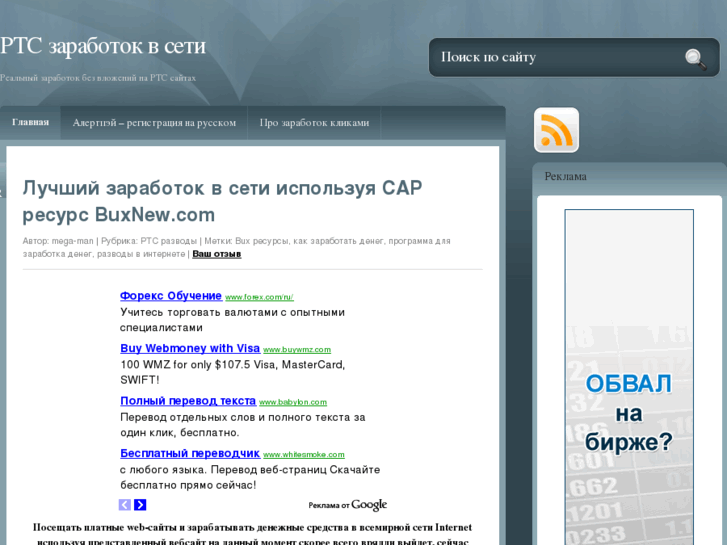
Task: Open 'Бесплатный переводчик' ad link
Action: coord(190,453)
